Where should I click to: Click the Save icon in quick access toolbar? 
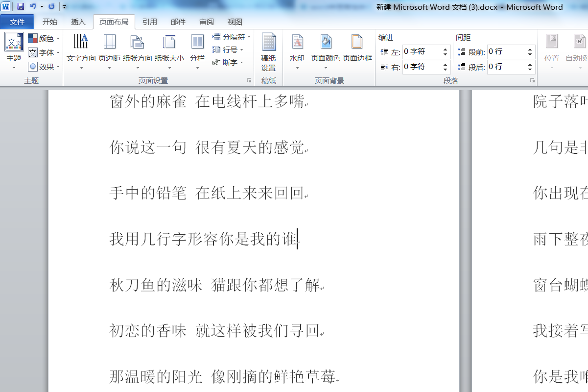pyautogui.click(x=21, y=7)
